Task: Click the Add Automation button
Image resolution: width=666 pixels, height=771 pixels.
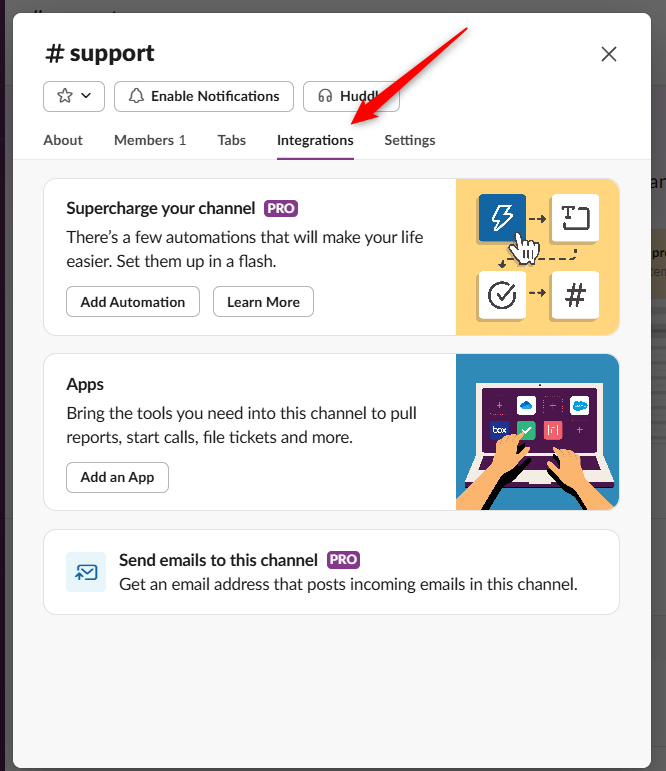Action: [x=133, y=302]
